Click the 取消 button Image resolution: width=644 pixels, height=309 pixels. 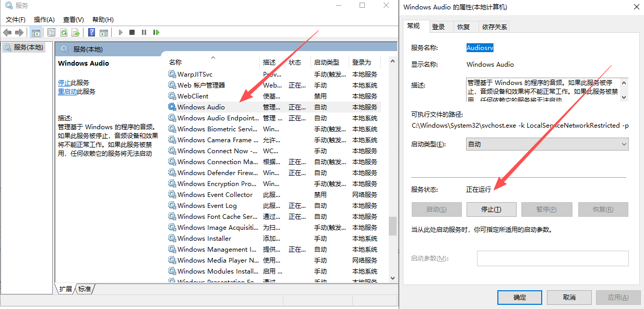(569, 297)
